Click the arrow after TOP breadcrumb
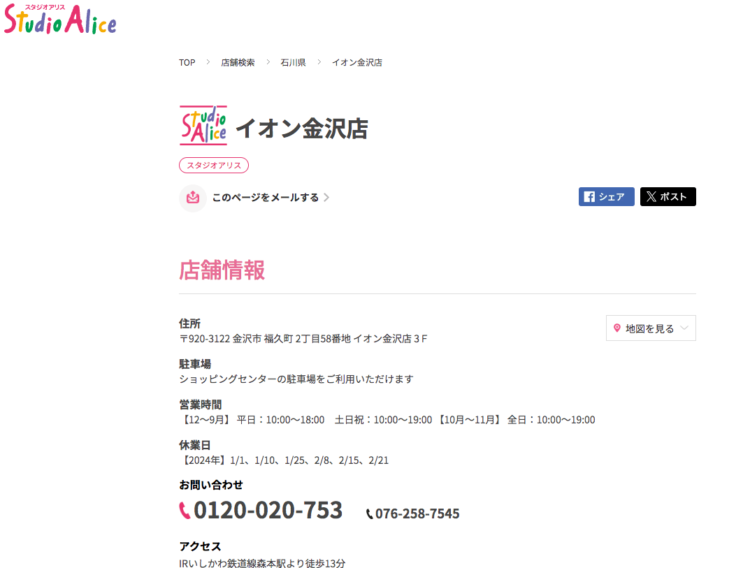 tap(208, 62)
